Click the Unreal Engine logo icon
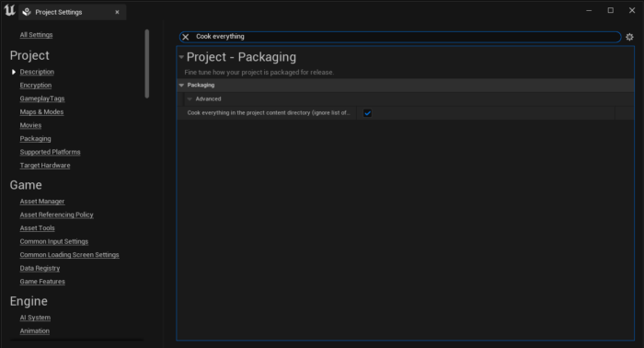644x348 pixels. click(9, 10)
